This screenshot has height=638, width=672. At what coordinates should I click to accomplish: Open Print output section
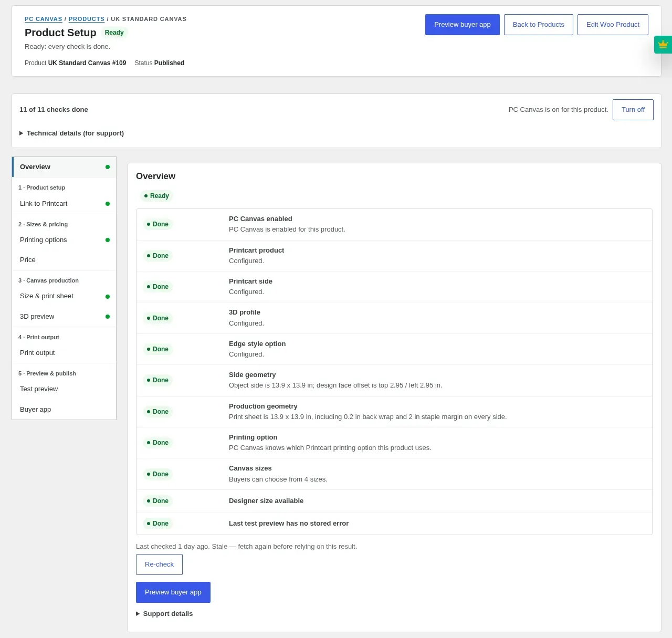click(64, 353)
